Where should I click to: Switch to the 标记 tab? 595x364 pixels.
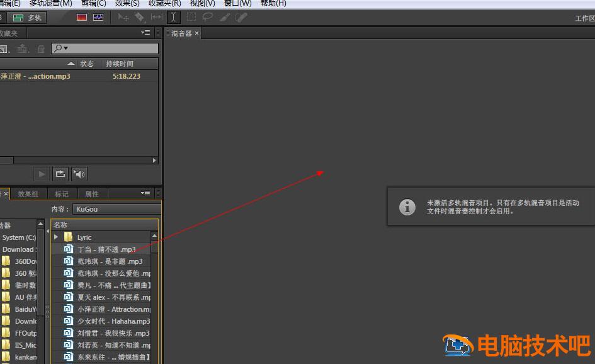(x=62, y=194)
